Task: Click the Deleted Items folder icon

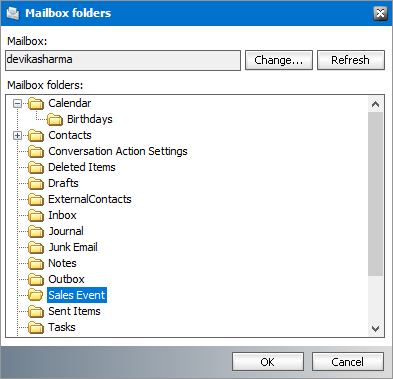Action: 36,168
